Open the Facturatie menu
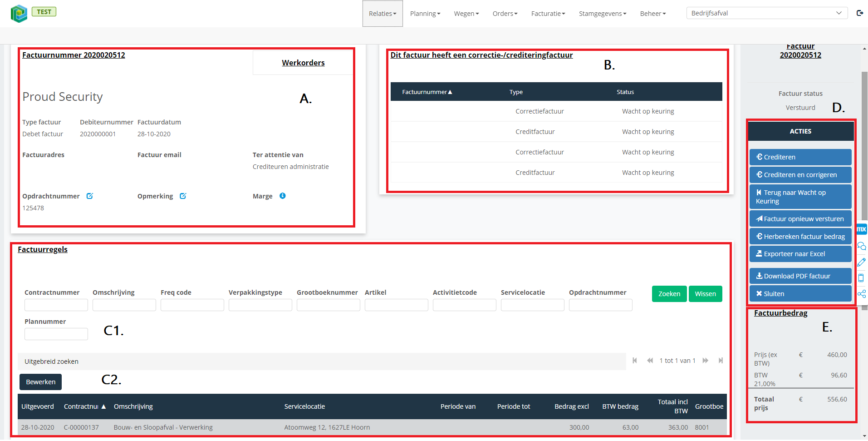The width and height of the screenshot is (868, 441). (548, 14)
